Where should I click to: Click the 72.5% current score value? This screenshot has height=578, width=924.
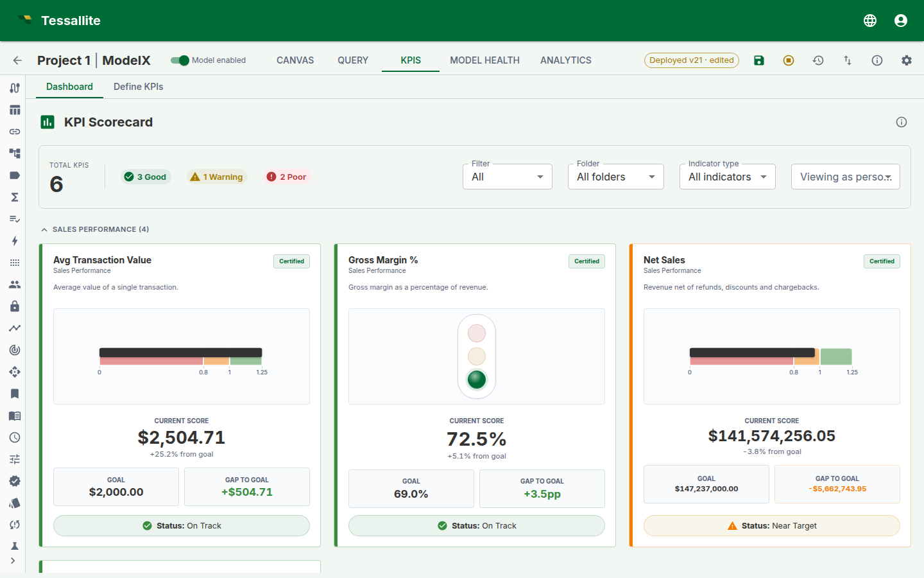point(477,439)
